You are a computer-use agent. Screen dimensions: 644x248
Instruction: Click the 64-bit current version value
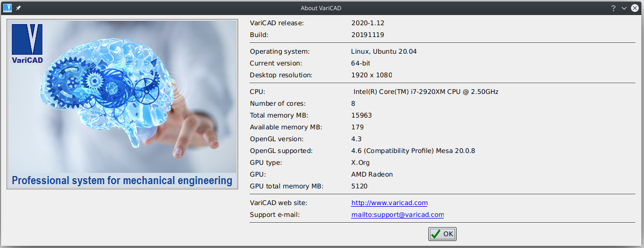point(362,63)
